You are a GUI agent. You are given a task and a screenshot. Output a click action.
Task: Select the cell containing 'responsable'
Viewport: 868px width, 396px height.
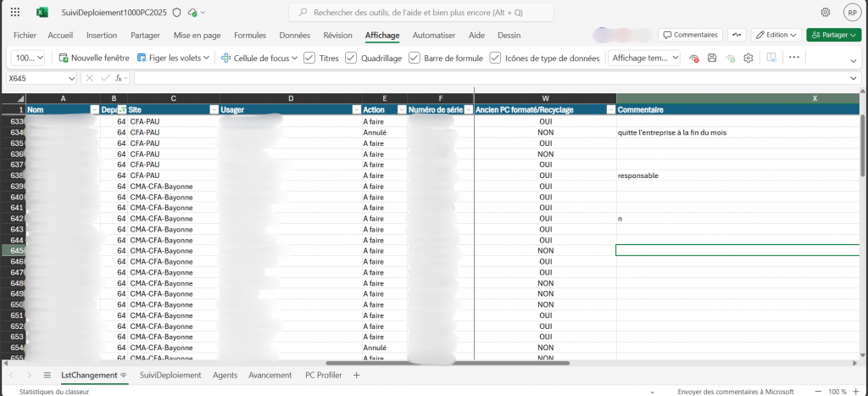tap(738, 176)
